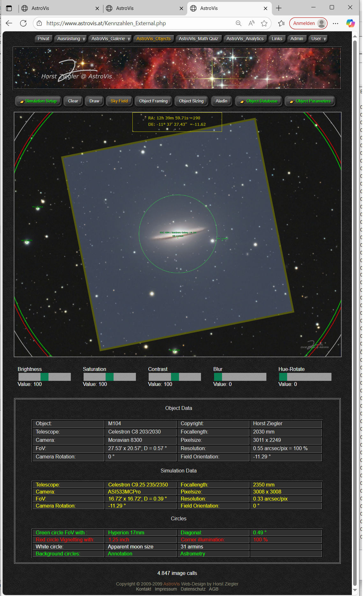Open the Impressum footer link
Screen dimensions: 364x596
(x=166, y=589)
